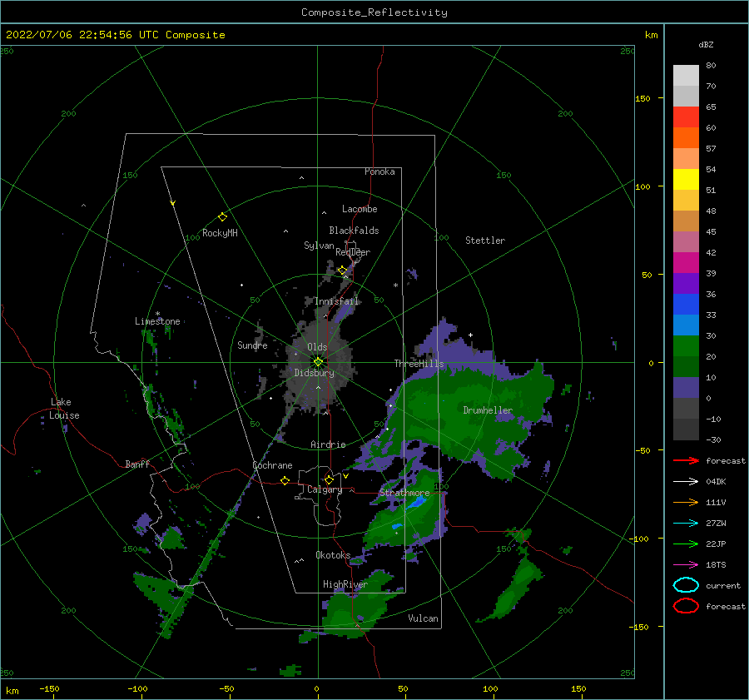Click the yellow diamond marker below RedDeer
Viewport: 749px width, 700px height.
coord(343,271)
